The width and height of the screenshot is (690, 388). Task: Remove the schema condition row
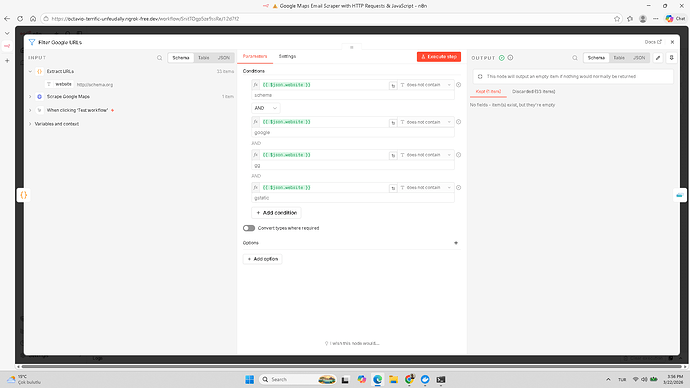459,84
